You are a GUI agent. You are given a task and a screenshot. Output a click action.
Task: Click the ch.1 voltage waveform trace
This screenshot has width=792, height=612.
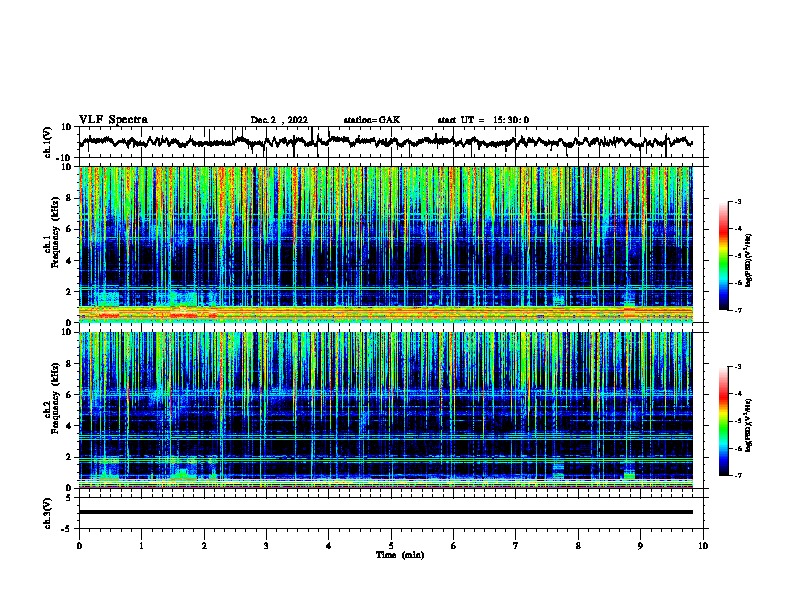[386, 142]
